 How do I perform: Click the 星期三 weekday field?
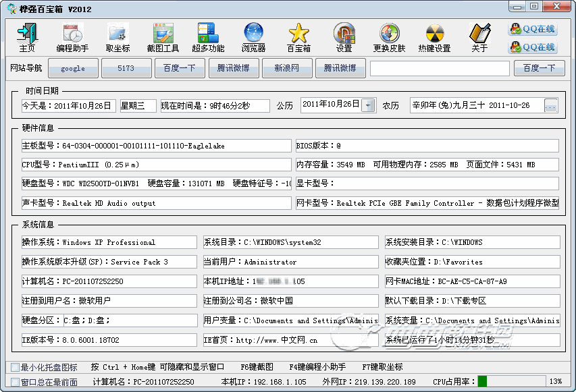138,106
